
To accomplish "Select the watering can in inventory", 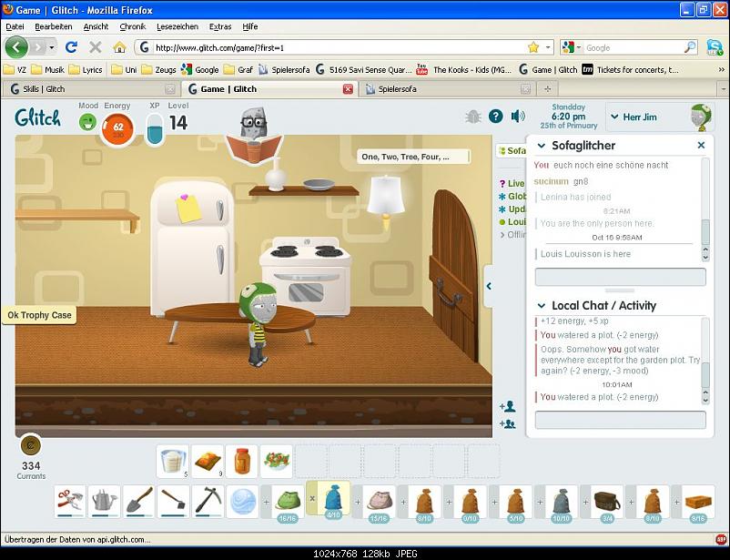I will tap(105, 501).
